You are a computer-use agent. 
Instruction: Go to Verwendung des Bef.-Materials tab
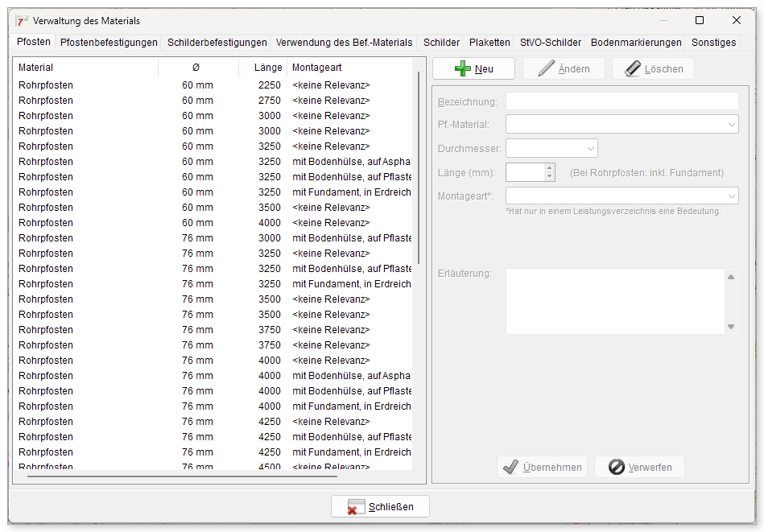tap(344, 43)
